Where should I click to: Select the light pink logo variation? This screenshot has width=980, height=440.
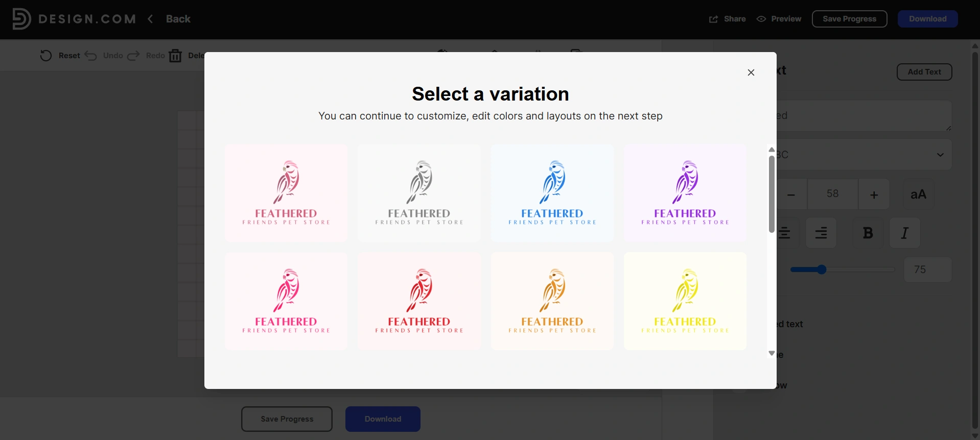pyautogui.click(x=286, y=193)
